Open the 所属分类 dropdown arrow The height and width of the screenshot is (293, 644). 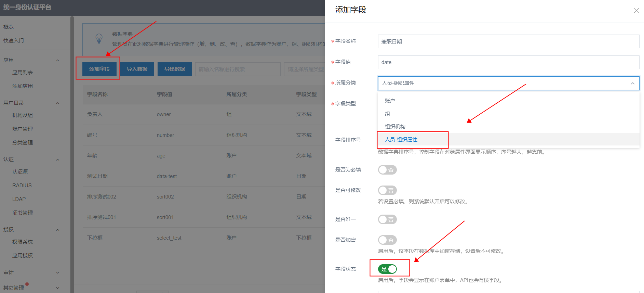click(x=632, y=83)
